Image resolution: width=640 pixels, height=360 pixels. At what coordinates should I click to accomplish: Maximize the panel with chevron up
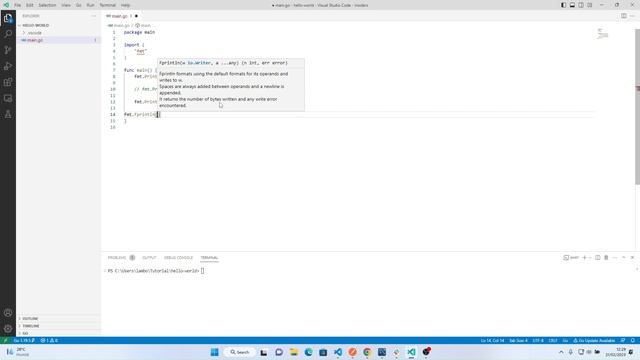click(624, 258)
